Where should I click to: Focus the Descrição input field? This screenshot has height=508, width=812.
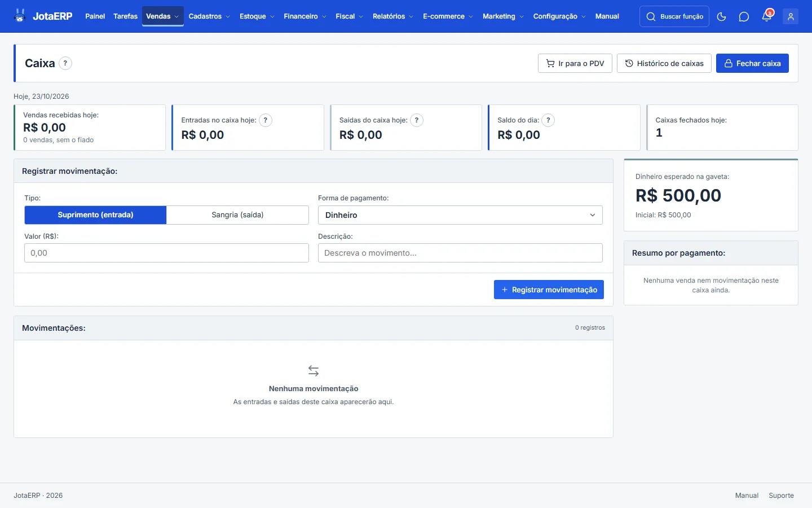[460, 253]
